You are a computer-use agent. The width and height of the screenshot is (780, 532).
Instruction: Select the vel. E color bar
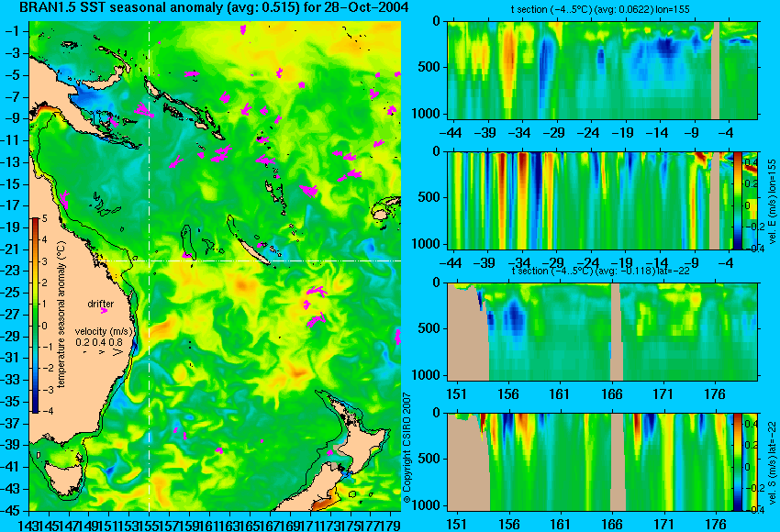point(737,201)
